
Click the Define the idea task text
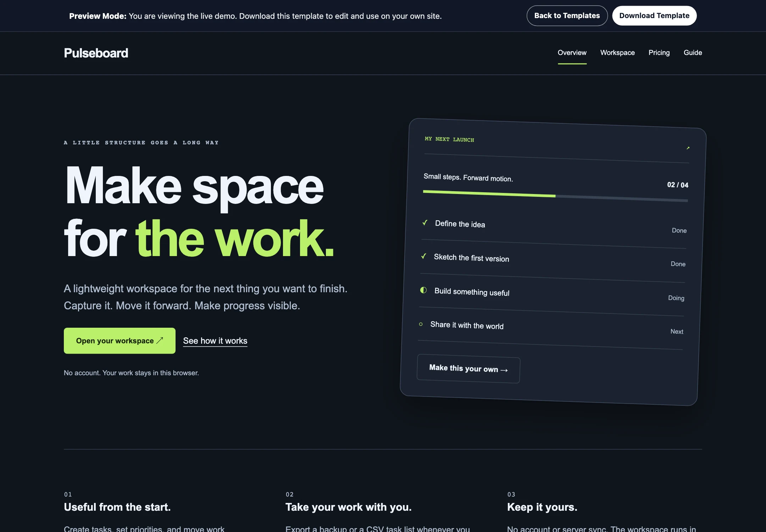pyautogui.click(x=460, y=224)
